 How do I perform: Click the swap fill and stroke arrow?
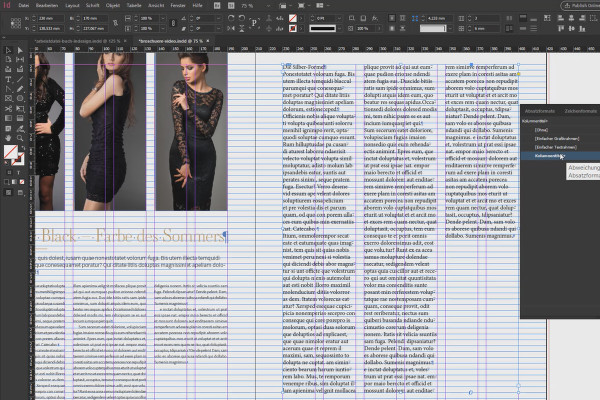pyautogui.click(x=23, y=147)
